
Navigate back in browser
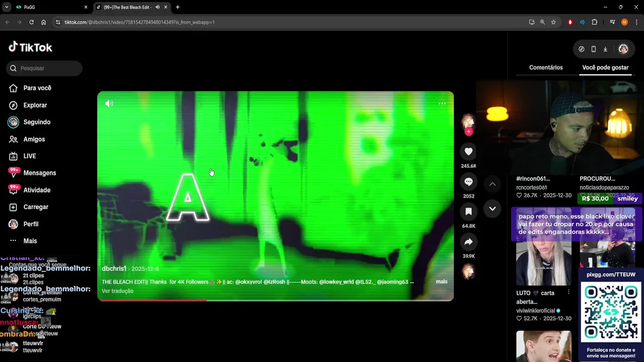click(7, 22)
